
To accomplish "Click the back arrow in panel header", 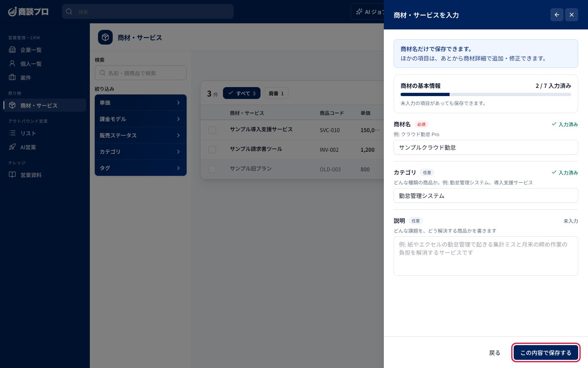I will click(557, 15).
